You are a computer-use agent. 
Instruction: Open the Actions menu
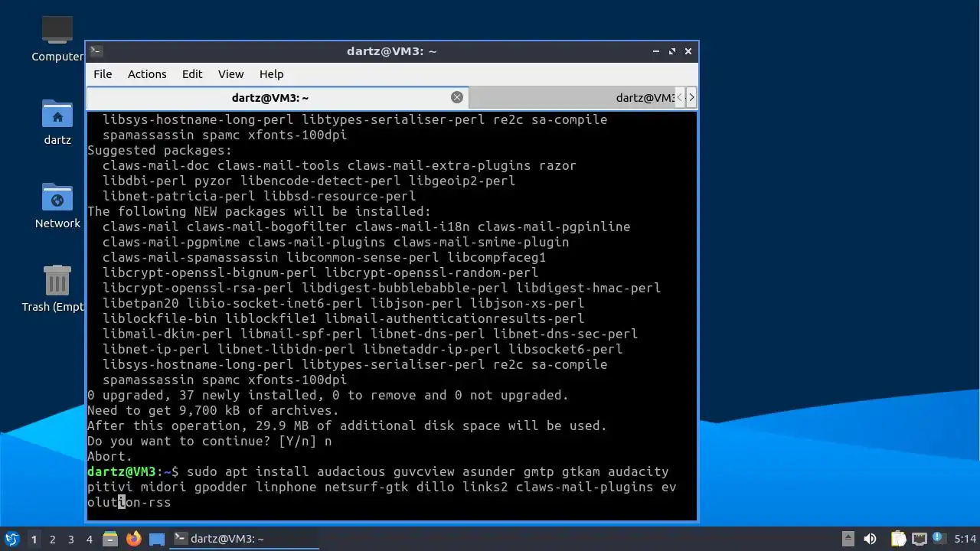[147, 74]
